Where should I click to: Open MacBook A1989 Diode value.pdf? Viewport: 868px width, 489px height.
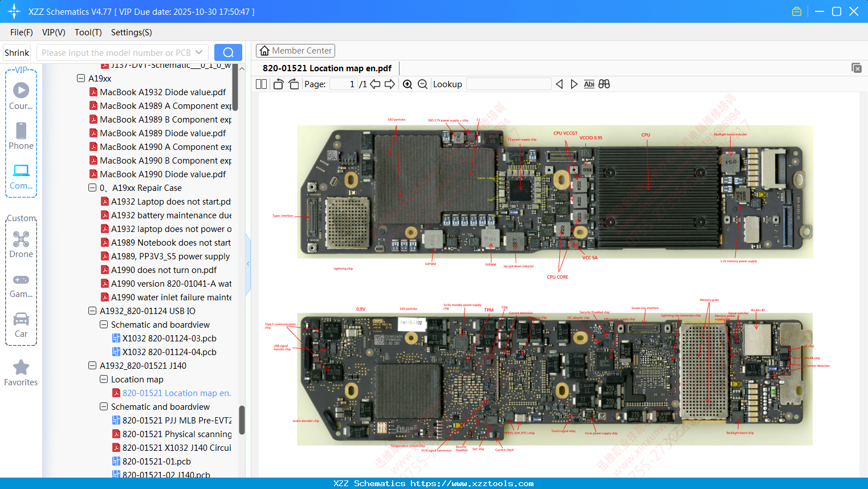click(x=162, y=133)
